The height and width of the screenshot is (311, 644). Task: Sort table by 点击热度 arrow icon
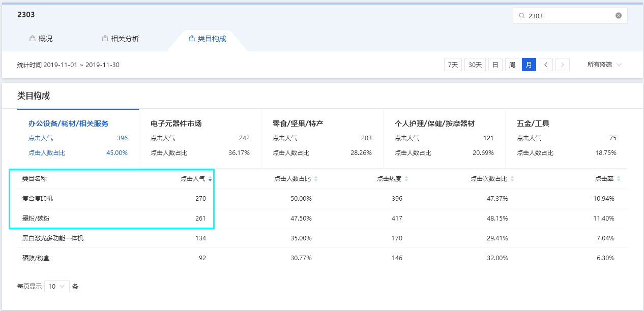(406, 179)
